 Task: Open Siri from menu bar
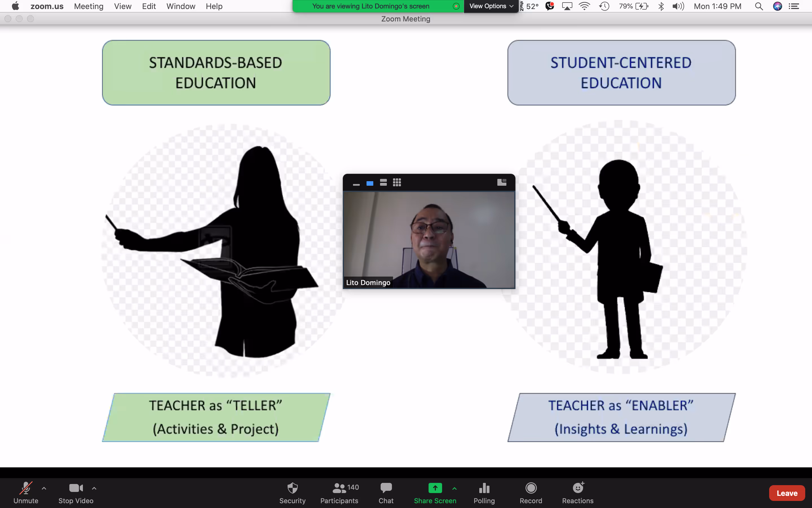[x=777, y=6]
